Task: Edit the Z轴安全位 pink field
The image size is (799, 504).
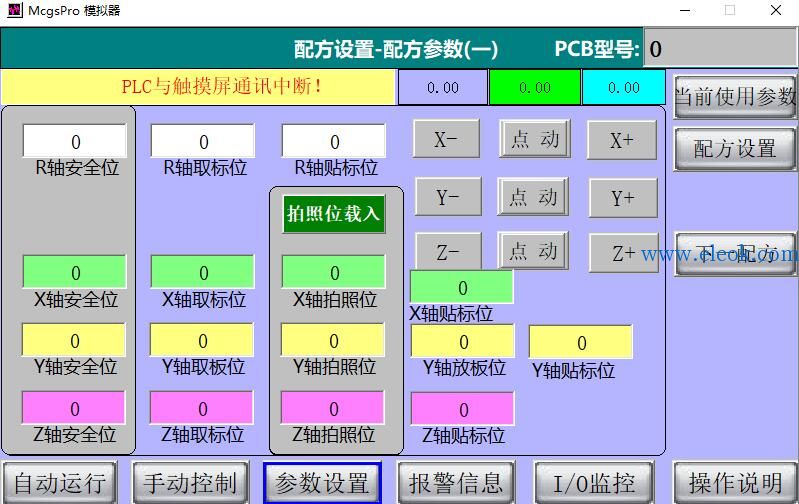Action: (74, 408)
